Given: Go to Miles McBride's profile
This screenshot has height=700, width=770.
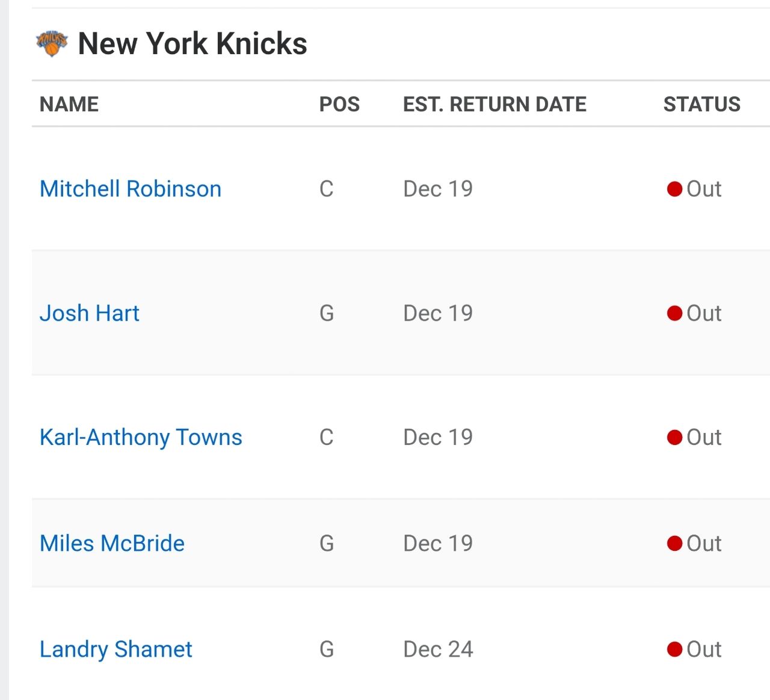Looking at the screenshot, I should pos(112,544).
